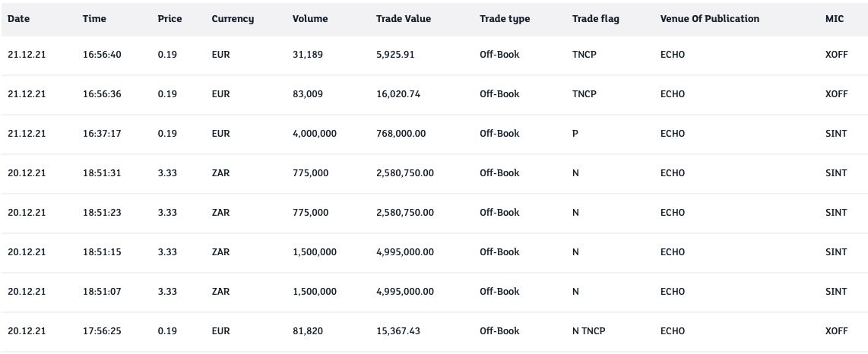Click the 4,000,000 volume cell
This screenshot has width=868, height=354.
click(314, 134)
